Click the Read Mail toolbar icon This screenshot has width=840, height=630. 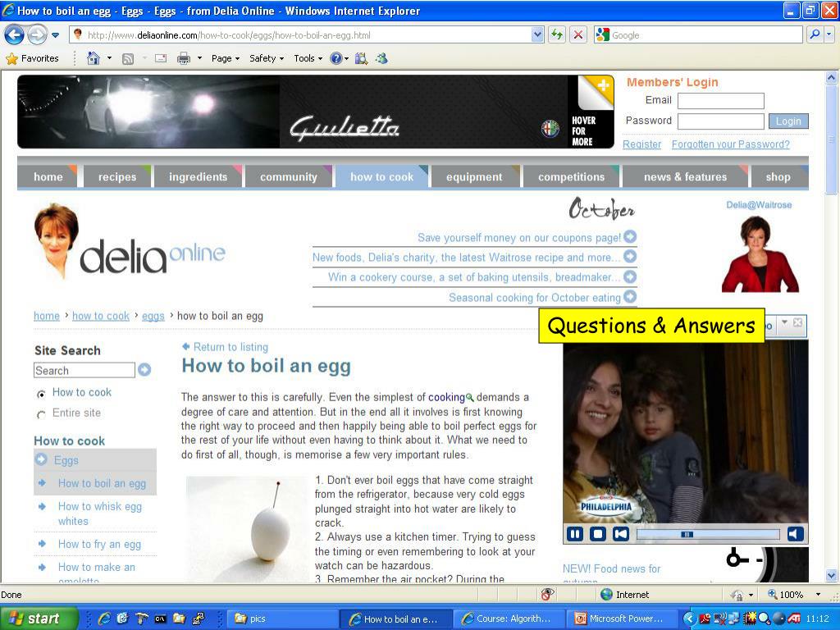161,58
